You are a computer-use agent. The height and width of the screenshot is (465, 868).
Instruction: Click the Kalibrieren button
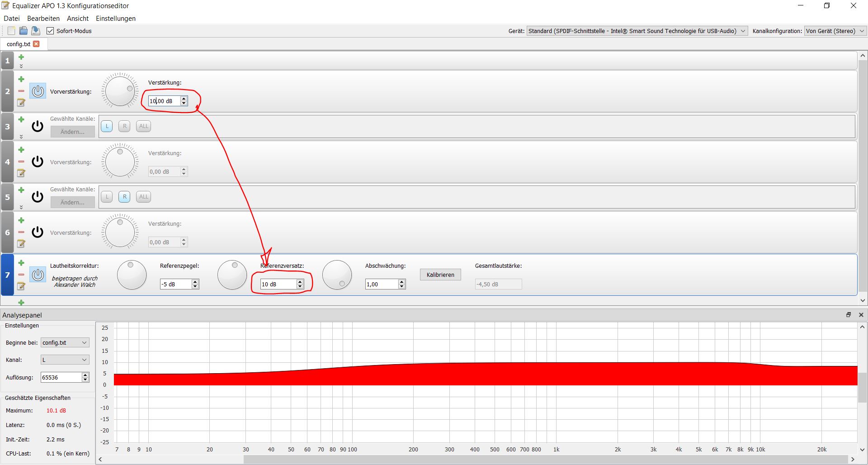pos(440,275)
